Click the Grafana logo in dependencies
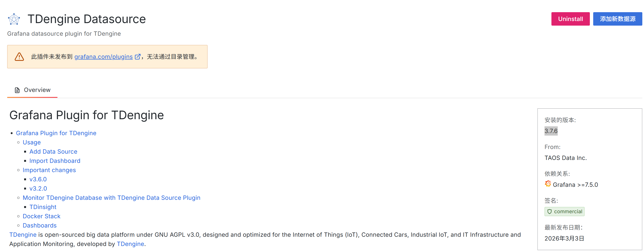The image size is (644, 251). [x=548, y=184]
